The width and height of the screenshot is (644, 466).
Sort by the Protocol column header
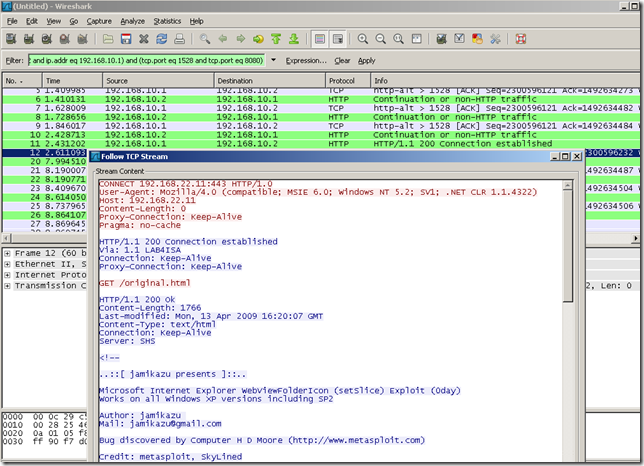point(348,80)
